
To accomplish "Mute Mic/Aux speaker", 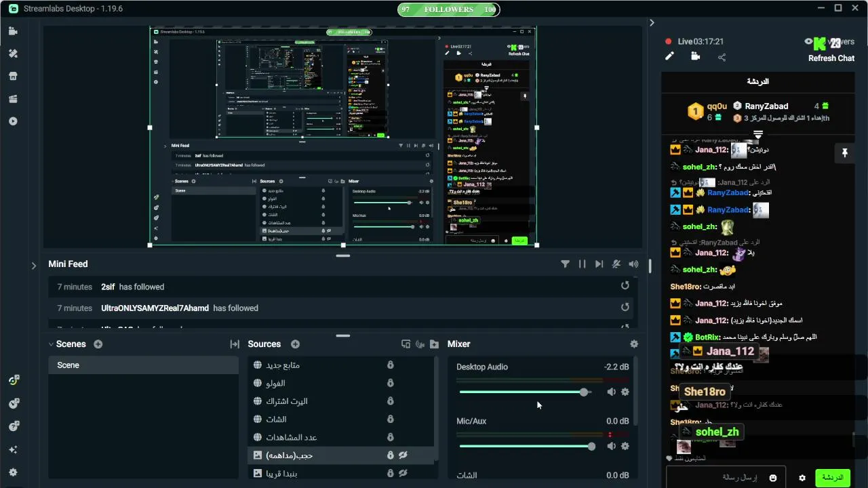I will coord(611,446).
